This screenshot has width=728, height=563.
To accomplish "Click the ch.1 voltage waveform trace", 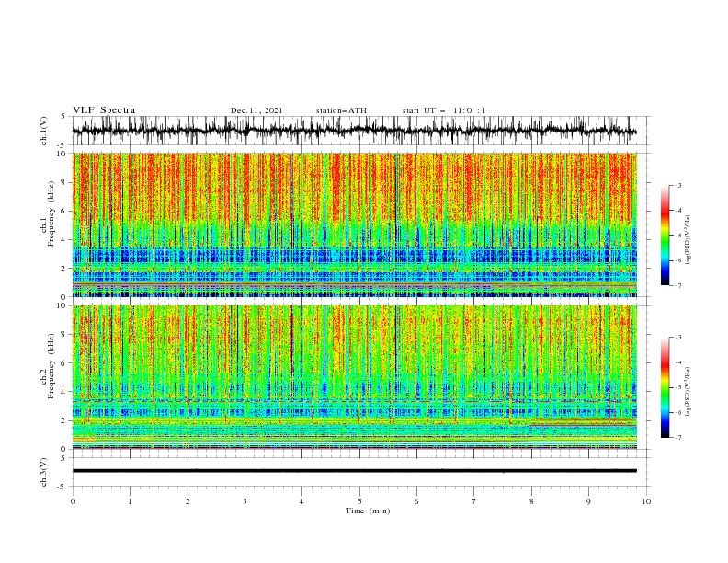I will click(354, 131).
